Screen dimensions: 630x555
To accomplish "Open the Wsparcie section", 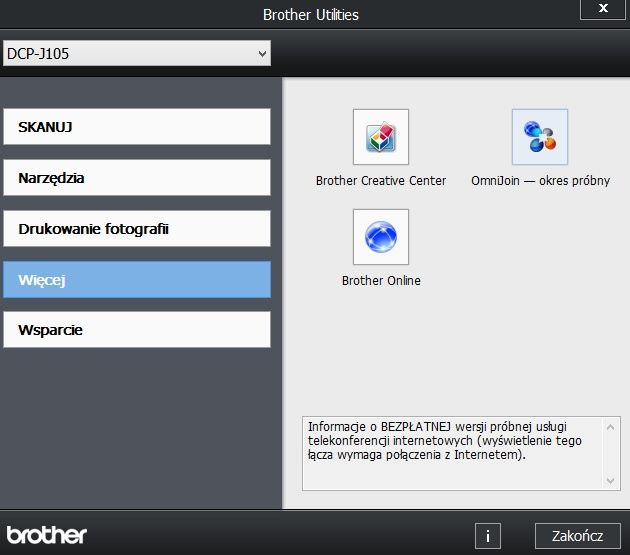I will point(137,330).
